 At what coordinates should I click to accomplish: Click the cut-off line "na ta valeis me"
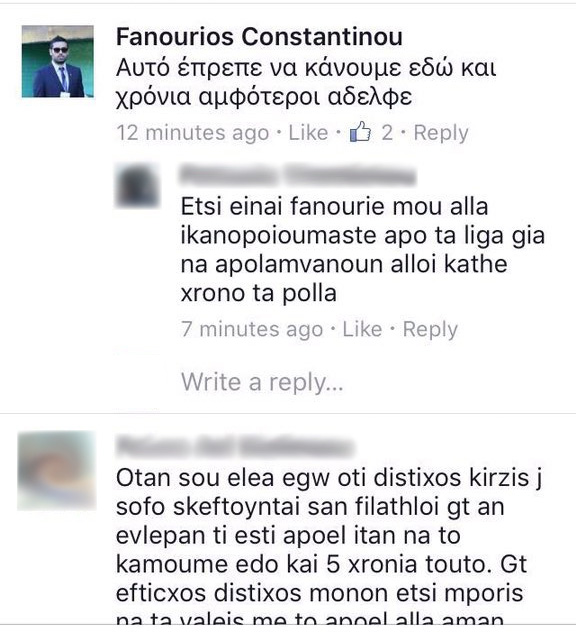[x=310, y=619]
